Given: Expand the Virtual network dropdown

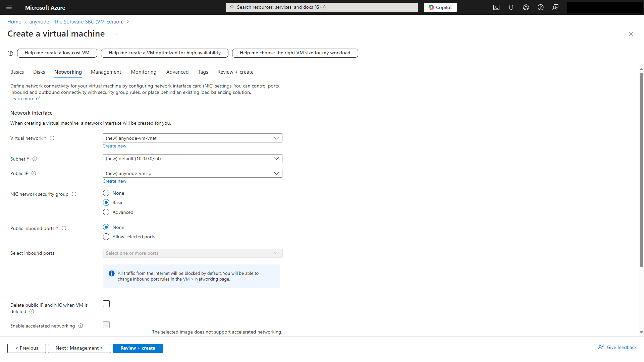Looking at the screenshot, I should [193, 138].
